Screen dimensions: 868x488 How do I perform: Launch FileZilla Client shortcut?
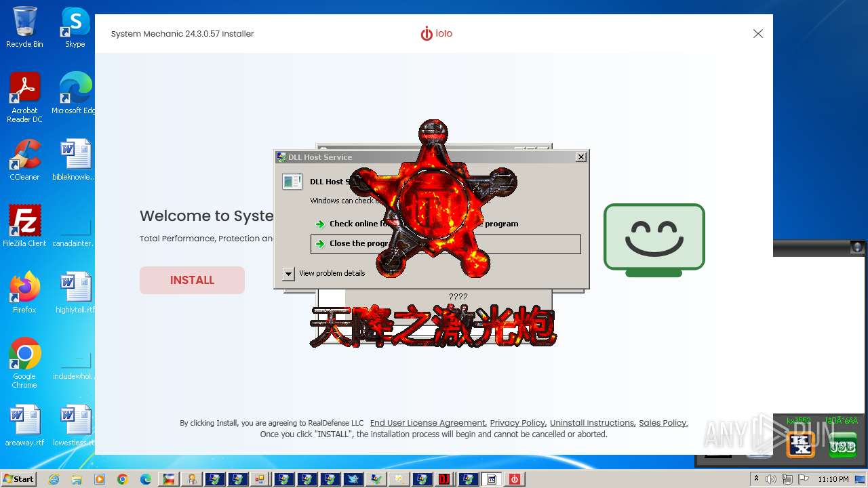(x=24, y=226)
